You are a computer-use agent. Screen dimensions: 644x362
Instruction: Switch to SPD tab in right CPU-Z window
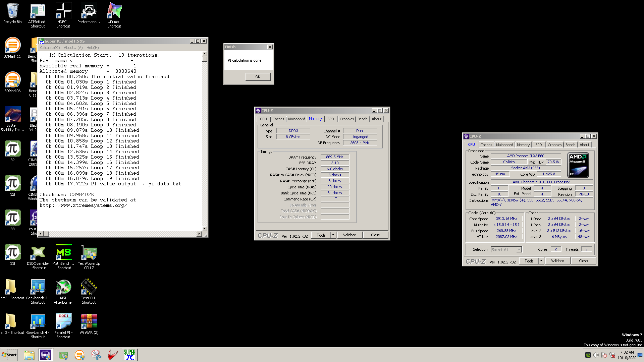point(538,145)
